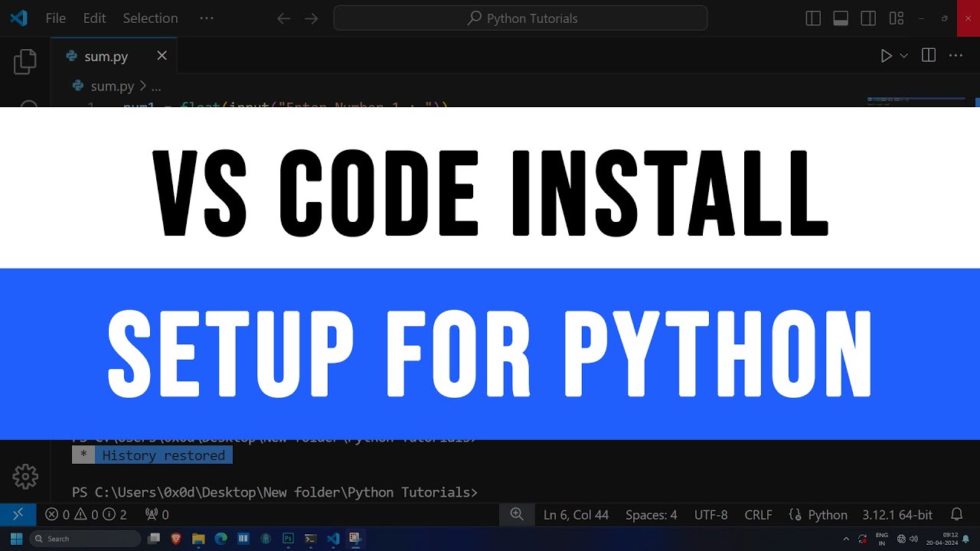
Task: Run the Python file with the play button
Action: [x=886, y=56]
